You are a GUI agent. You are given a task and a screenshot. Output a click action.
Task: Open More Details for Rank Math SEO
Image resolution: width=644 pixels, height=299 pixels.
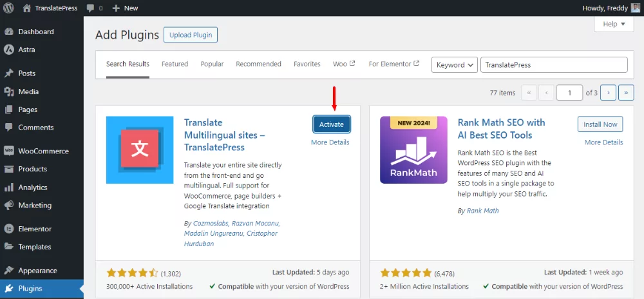(604, 142)
